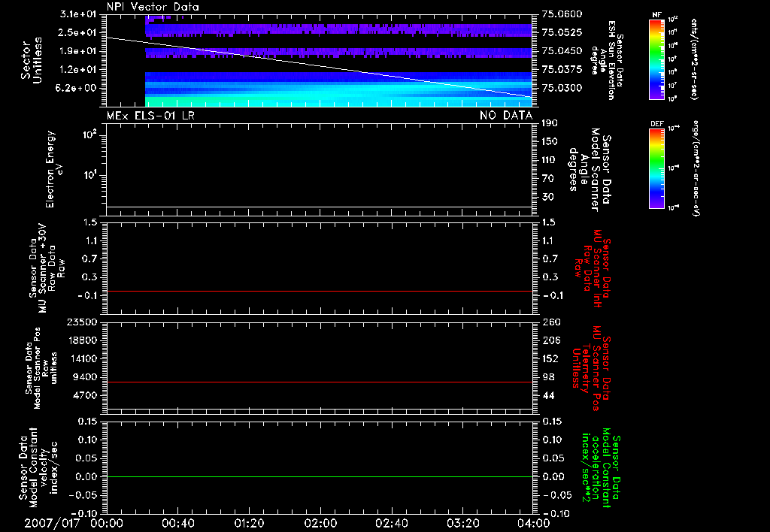770x532 pixels.
Task: Click the '2007/017' date label
Action: coord(52,523)
